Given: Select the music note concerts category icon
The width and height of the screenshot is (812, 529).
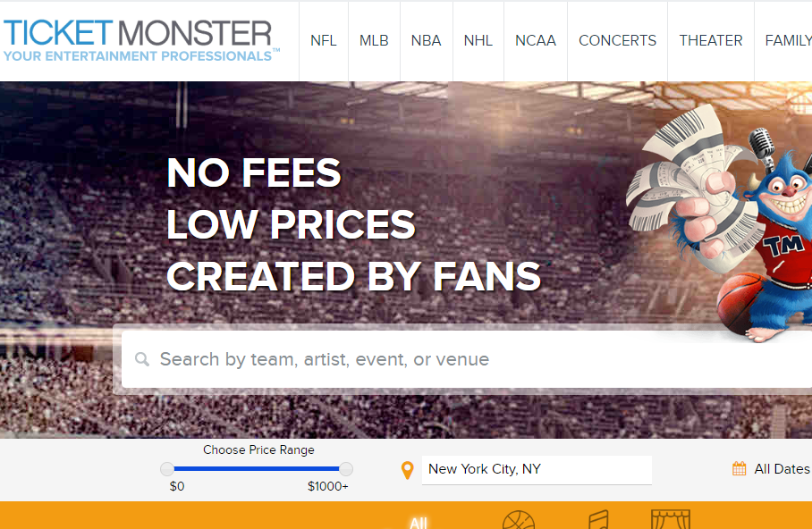Looking at the screenshot, I should 598,520.
